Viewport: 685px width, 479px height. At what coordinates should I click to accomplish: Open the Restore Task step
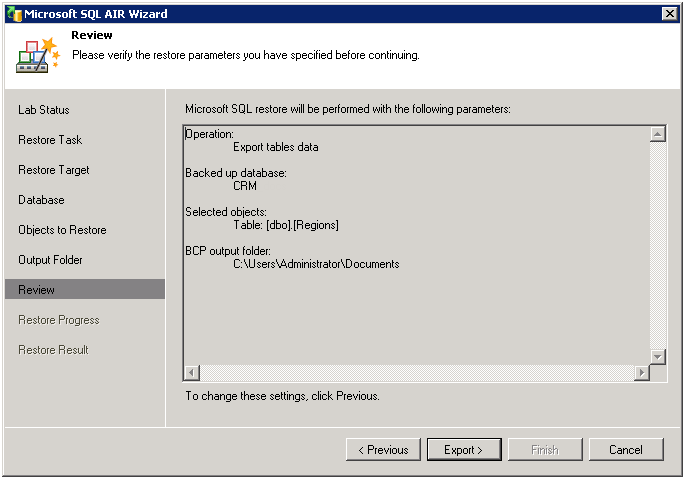coord(50,140)
